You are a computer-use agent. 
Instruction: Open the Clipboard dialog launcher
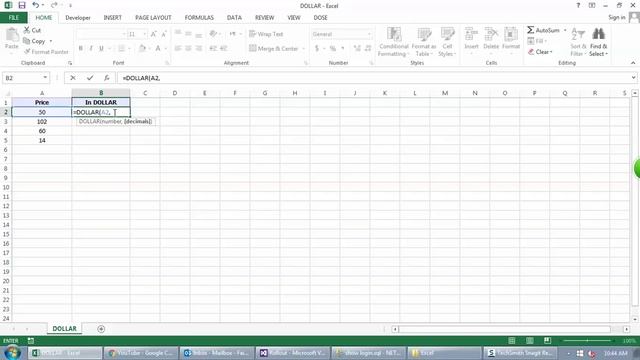click(70, 63)
